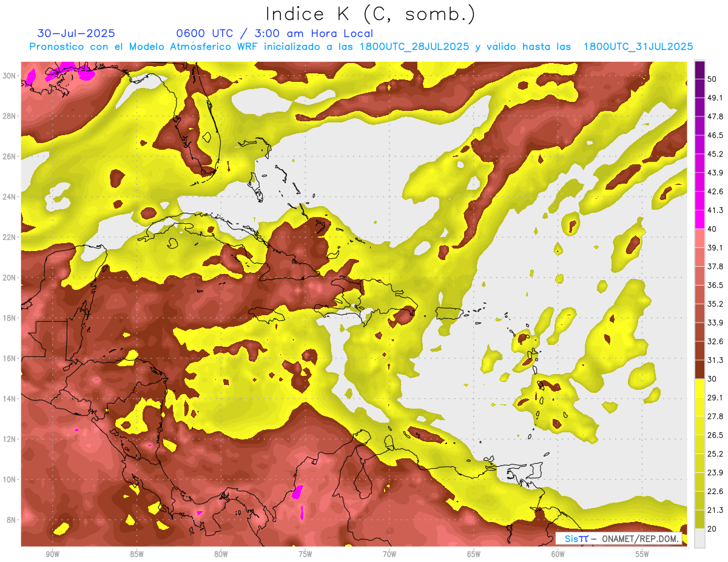Click the '65W' longitude label

(x=474, y=555)
